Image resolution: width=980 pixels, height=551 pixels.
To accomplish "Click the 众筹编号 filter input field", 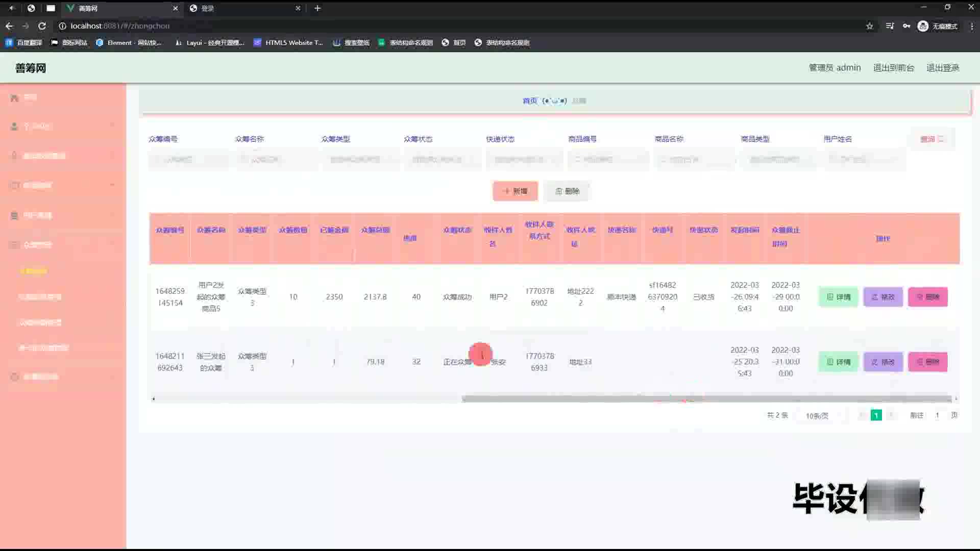I will tap(189, 160).
